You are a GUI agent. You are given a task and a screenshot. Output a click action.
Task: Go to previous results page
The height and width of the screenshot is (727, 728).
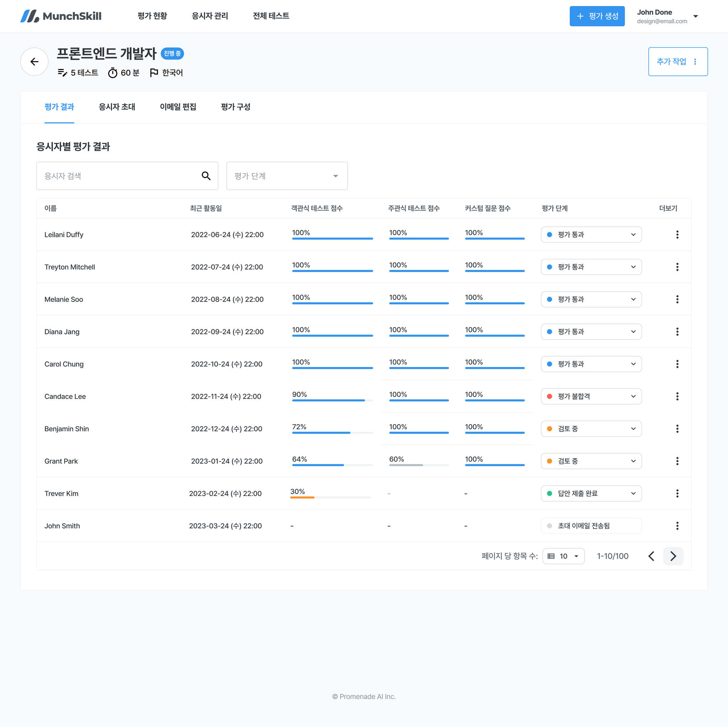click(651, 556)
